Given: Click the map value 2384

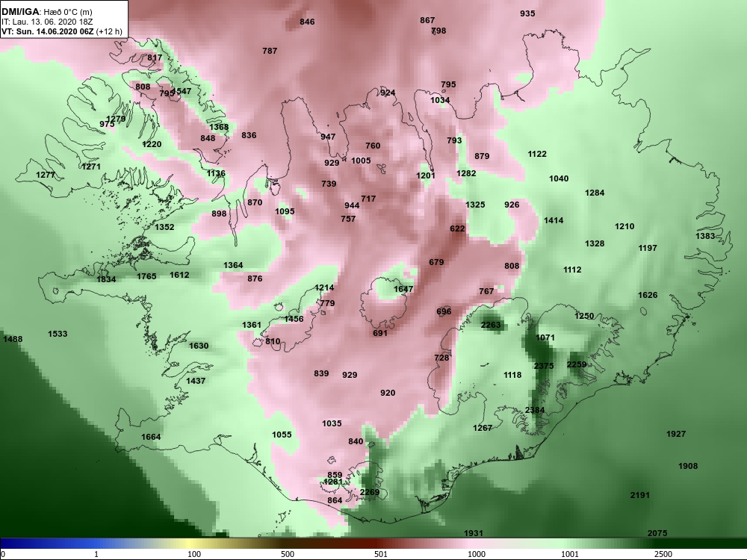Looking at the screenshot, I should coord(535,410).
